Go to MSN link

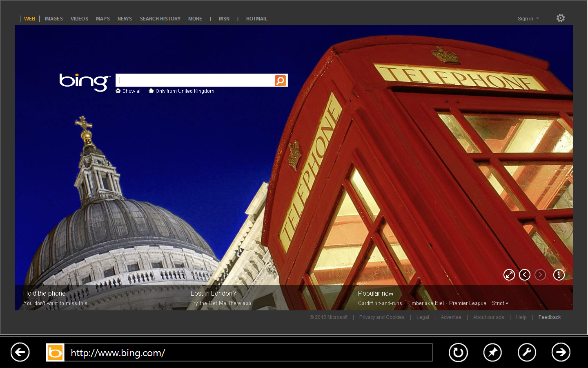(224, 19)
